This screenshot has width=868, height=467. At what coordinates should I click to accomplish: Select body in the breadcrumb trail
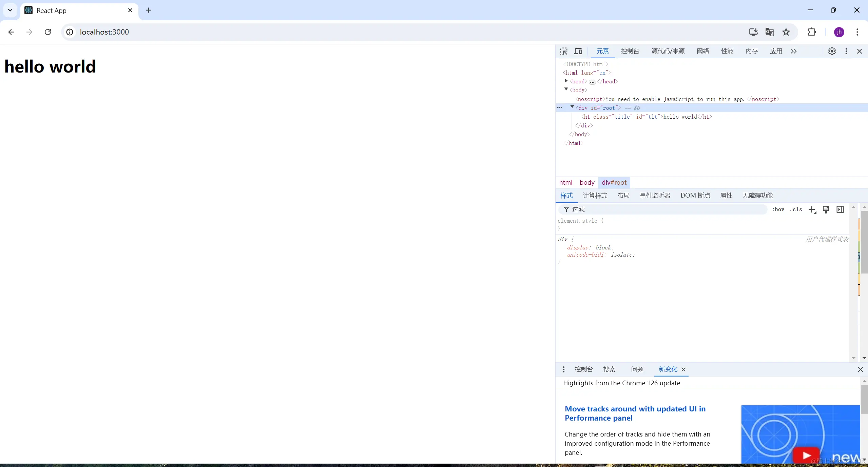587,183
